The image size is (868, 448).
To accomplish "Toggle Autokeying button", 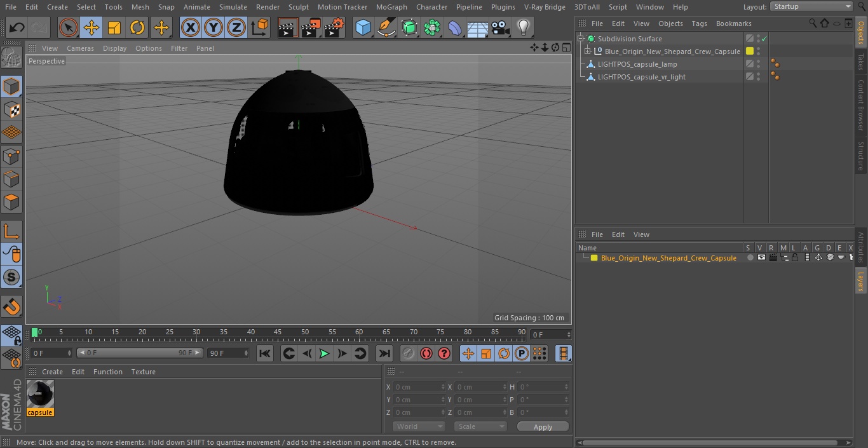I will click(426, 354).
